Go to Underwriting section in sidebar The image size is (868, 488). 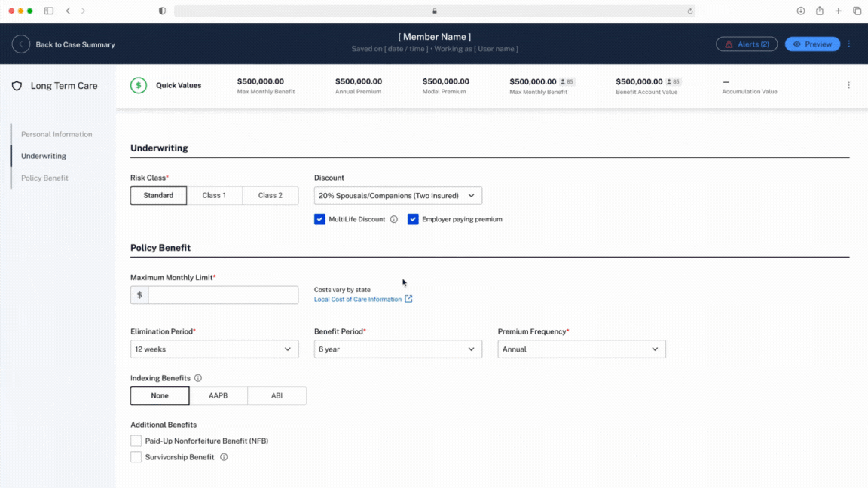point(44,156)
